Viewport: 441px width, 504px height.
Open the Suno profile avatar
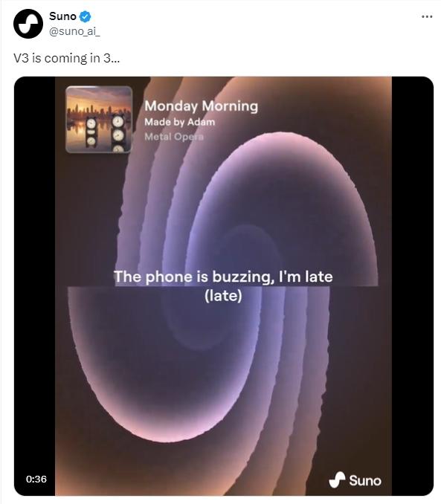[x=28, y=24]
